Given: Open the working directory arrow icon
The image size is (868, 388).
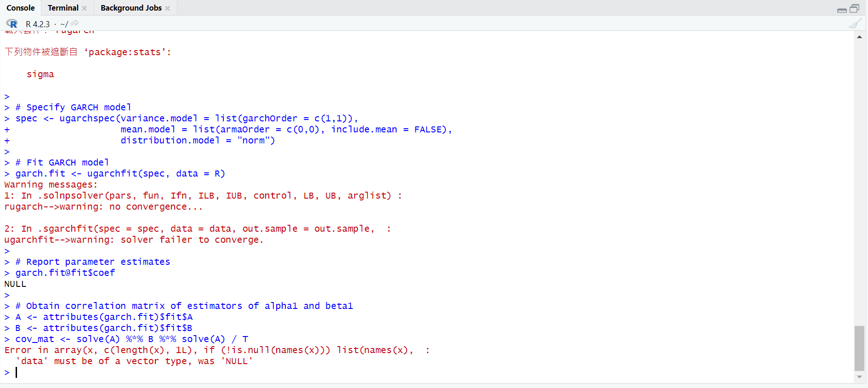Looking at the screenshot, I should [75, 23].
